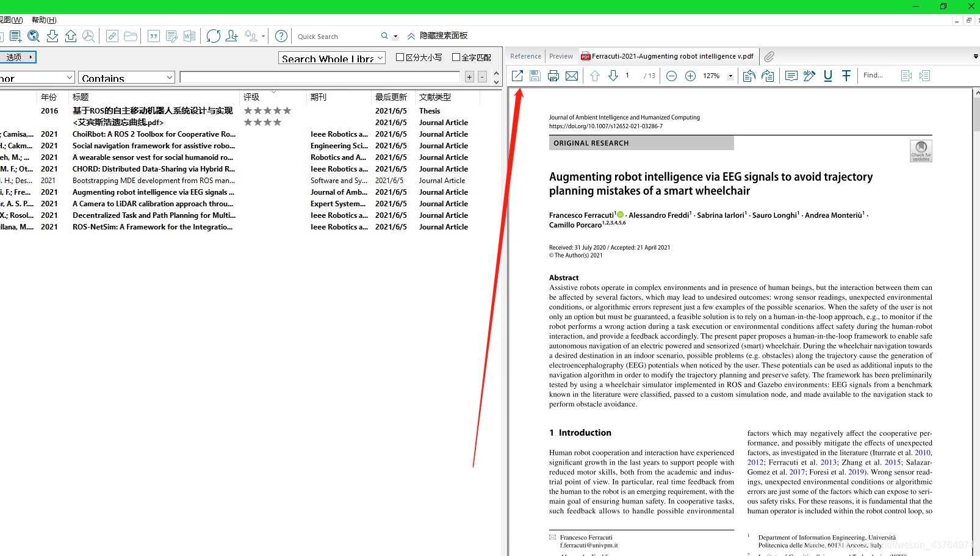The width and height of the screenshot is (980, 556).
Task: Click the Go to Word icon
Action: click(x=190, y=36)
